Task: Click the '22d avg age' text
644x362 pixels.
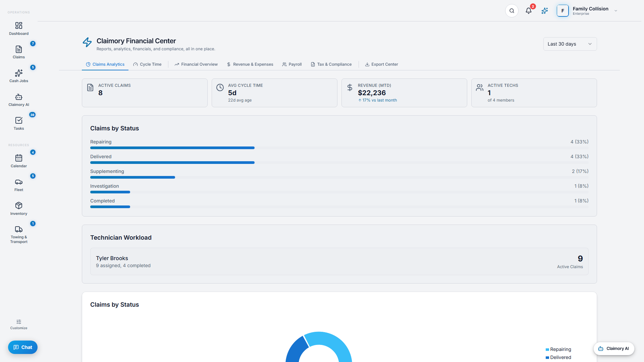Action: (x=240, y=100)
